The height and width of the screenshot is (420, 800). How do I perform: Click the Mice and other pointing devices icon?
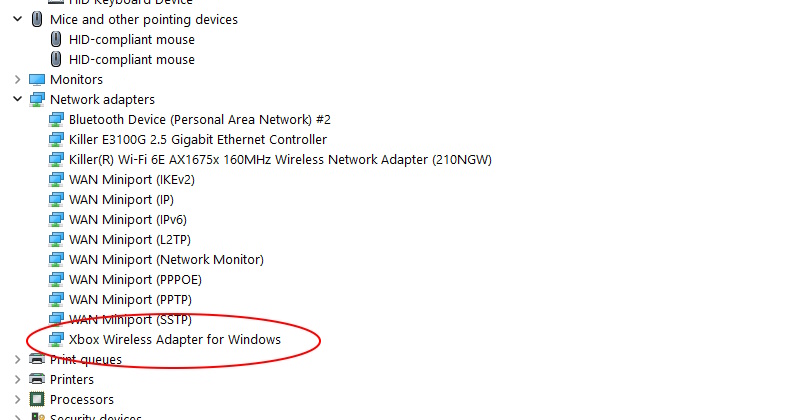point(37,19)
